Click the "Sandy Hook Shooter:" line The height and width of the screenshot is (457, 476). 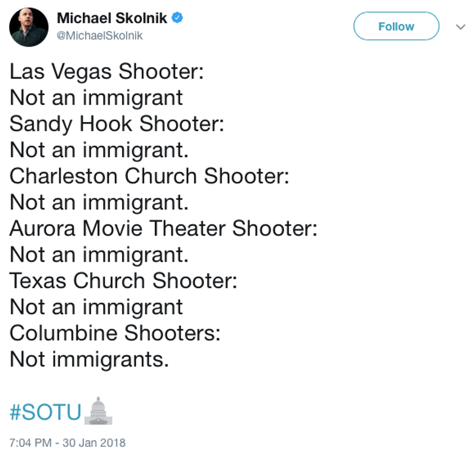(117, 124)
